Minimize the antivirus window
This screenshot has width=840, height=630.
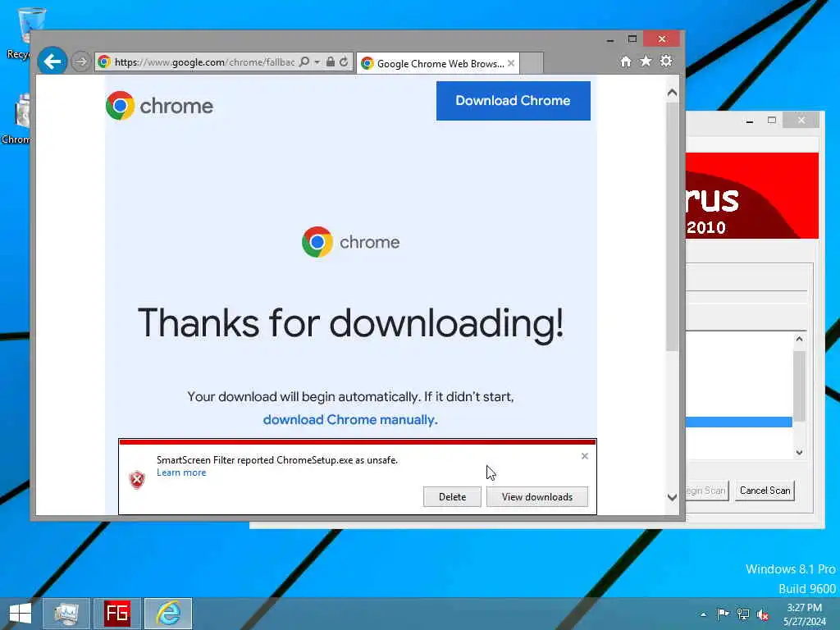pos(750,121)
